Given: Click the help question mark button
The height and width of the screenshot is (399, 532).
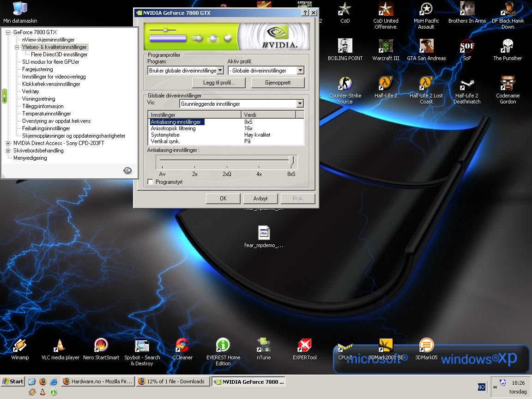Looking at the screenshot, I should (305, 13).
